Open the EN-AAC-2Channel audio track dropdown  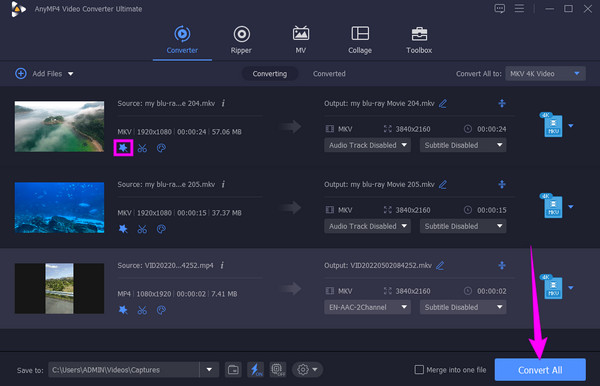tap(367, 307)
